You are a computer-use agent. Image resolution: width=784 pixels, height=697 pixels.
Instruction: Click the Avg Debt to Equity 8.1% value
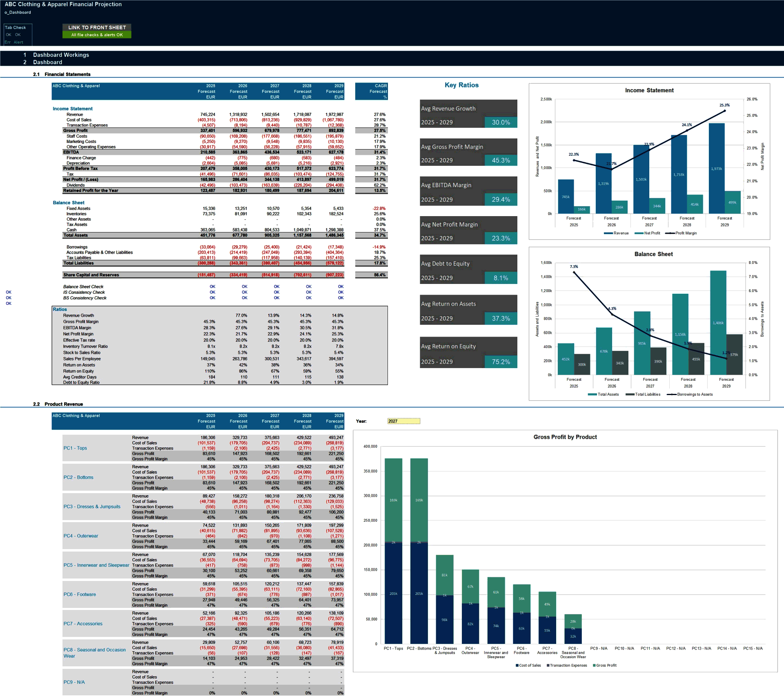501,278
